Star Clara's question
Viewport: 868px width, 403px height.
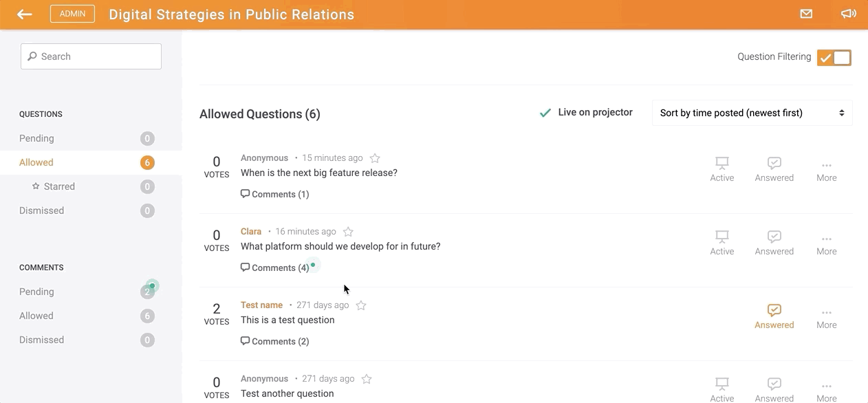tap(348, 232)
